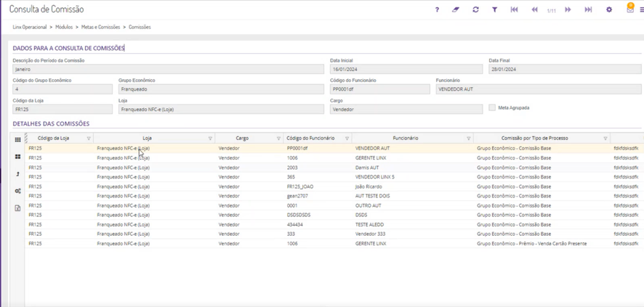
Task: Open the hamburger menu at top right
Action: 642,10
